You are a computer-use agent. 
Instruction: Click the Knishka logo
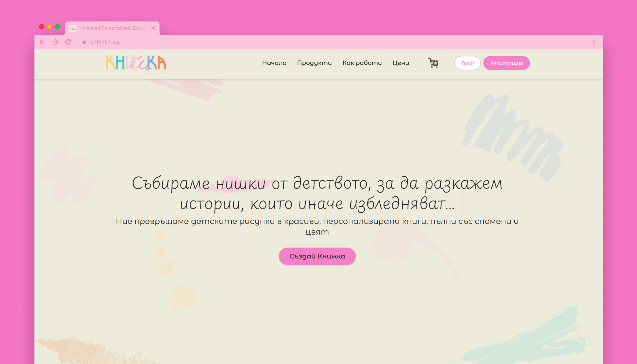pos(135,63)
